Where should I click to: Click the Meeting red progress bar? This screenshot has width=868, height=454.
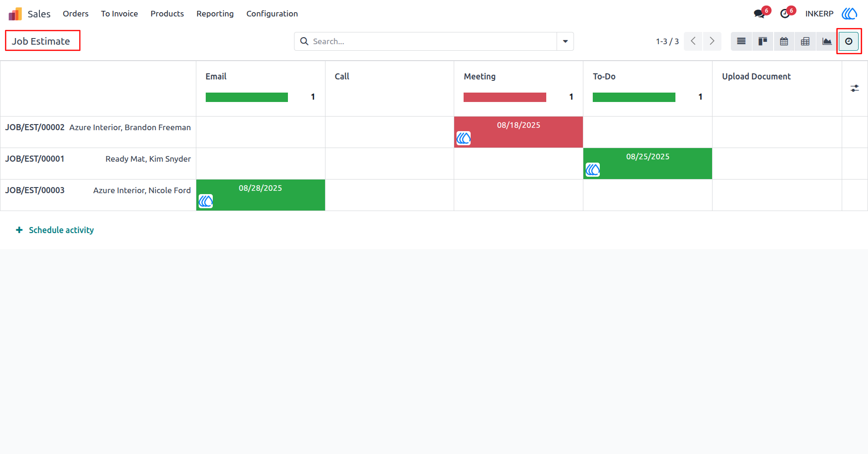505,97
